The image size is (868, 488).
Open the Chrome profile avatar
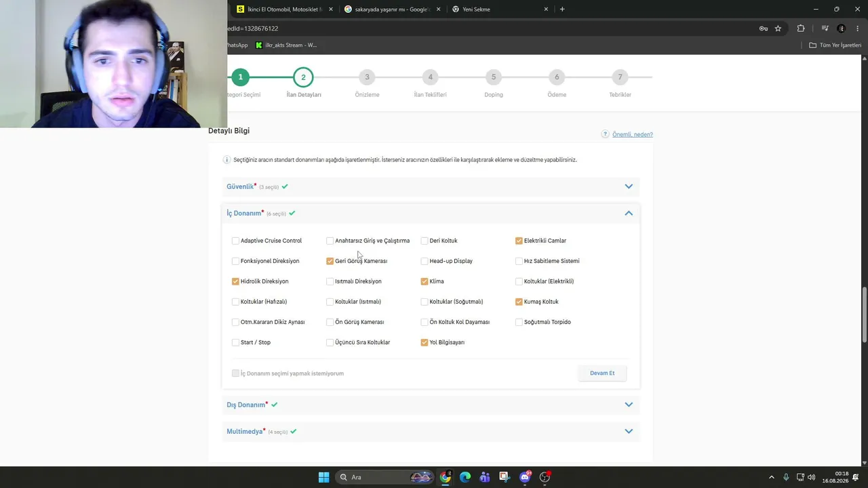842,28
